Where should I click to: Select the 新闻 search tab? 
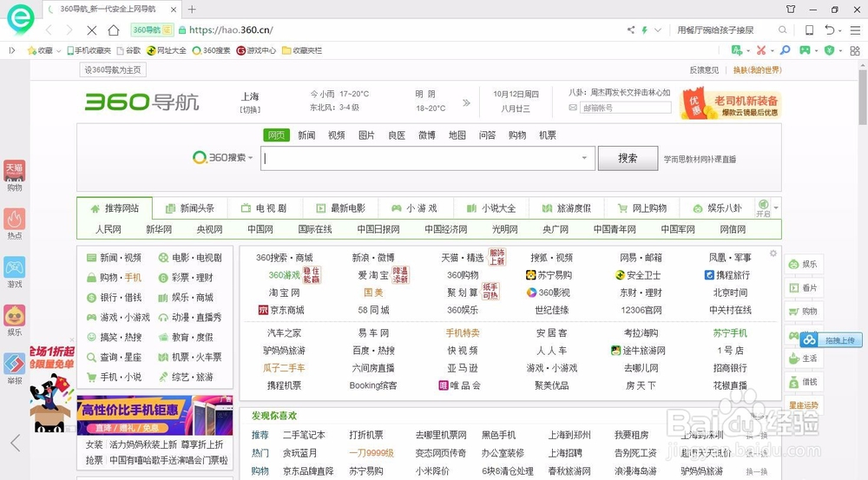click(x=306, y=135)
